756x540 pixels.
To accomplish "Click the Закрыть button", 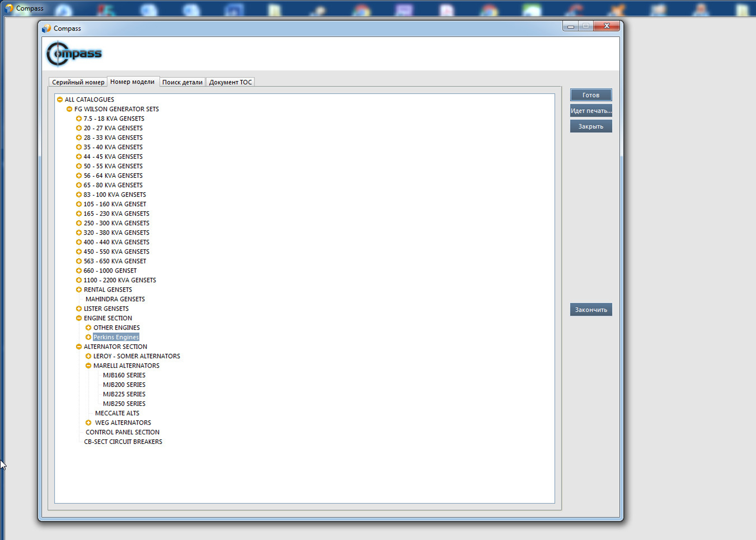I will pyautogui.click(x=591, y=126).
